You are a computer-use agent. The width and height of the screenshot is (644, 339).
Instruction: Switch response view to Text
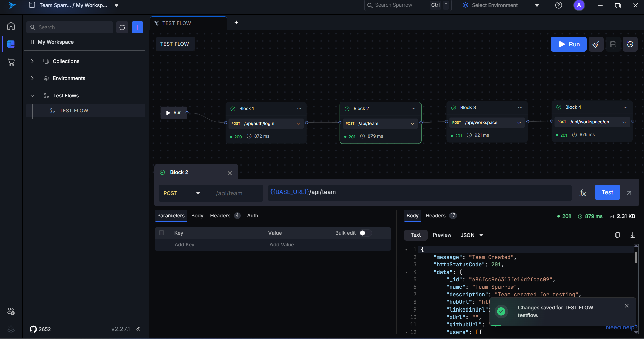[416, 235]
